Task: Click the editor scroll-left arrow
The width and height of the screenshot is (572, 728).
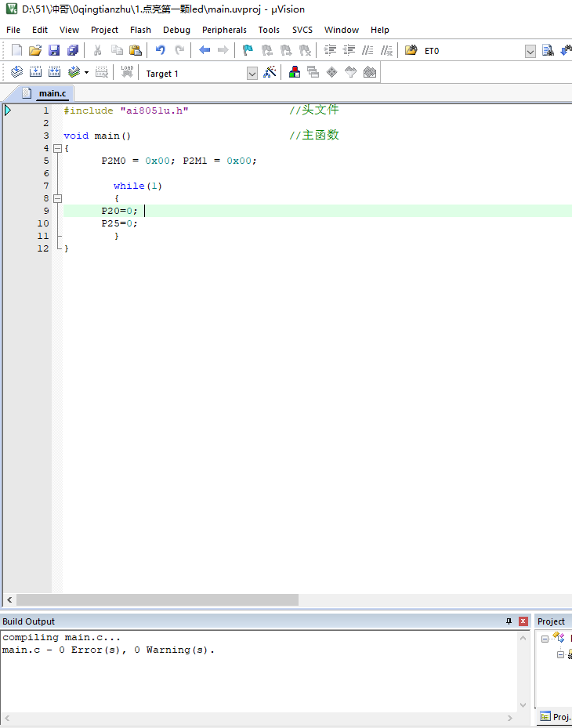Action: tap(9, 599)
